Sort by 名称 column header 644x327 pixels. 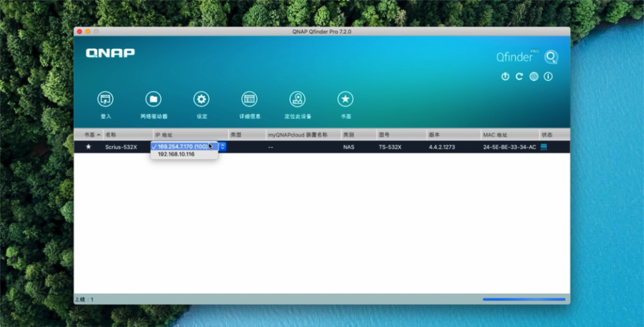click(x=128, y=135)
